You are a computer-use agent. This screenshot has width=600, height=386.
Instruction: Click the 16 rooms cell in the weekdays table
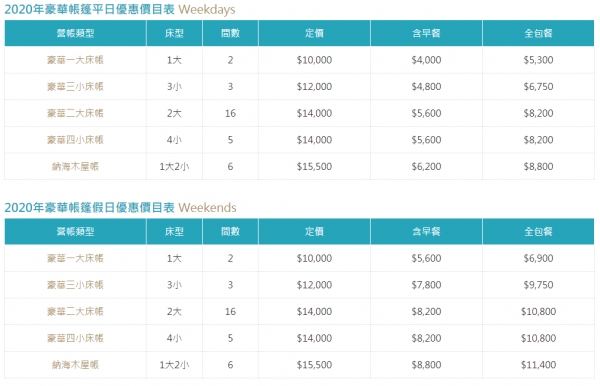(x=230, y=113)
